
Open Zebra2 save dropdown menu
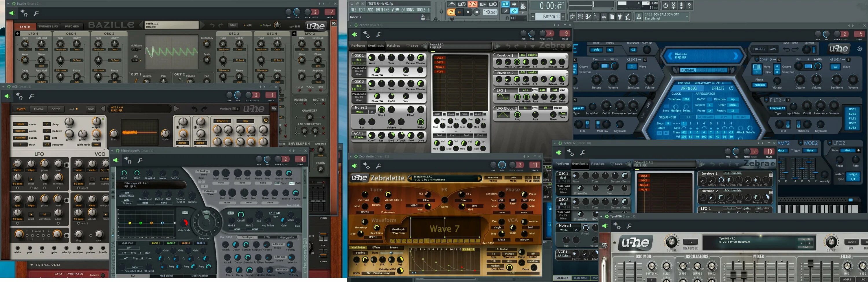point(412,46)
